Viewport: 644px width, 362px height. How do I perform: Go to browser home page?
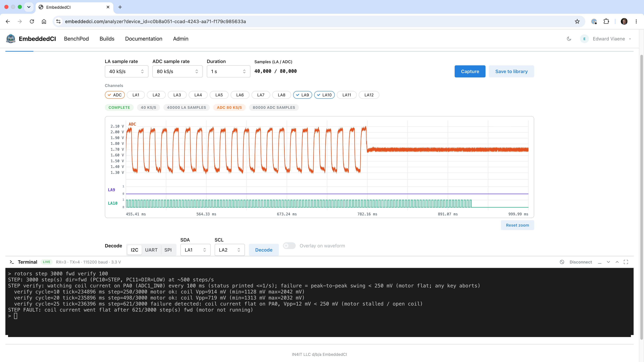44,21
